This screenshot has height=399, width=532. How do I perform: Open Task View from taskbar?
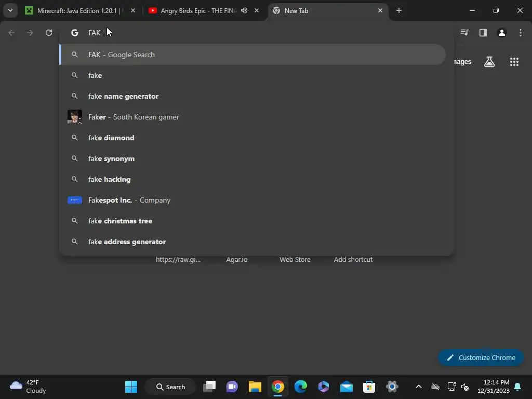(209, 387)
